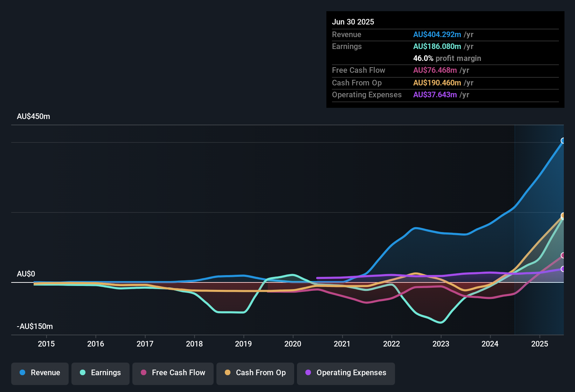Select the 2025 axis label
Viewport: 575px width, 392px height.
(x=540, y=344)
